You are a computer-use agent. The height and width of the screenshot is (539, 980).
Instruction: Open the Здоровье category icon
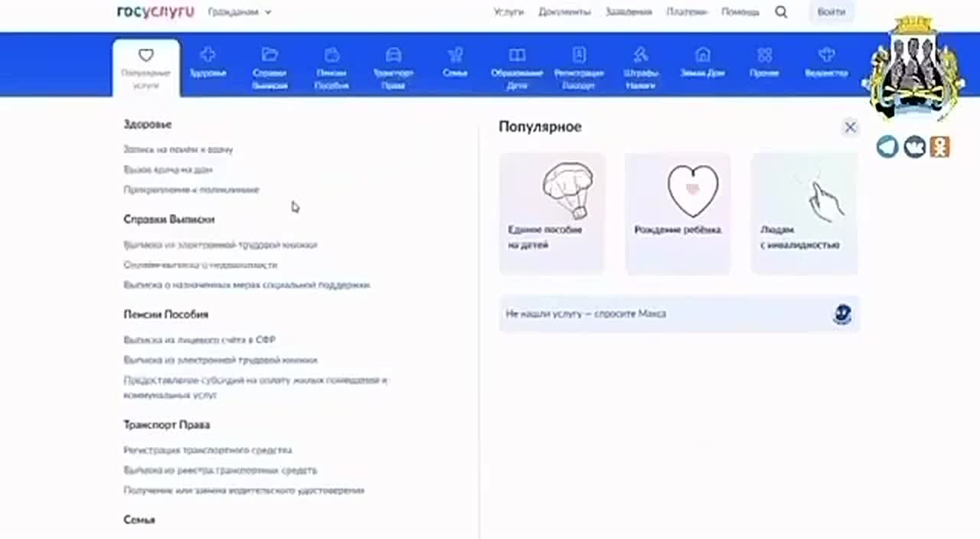[207, 55]
